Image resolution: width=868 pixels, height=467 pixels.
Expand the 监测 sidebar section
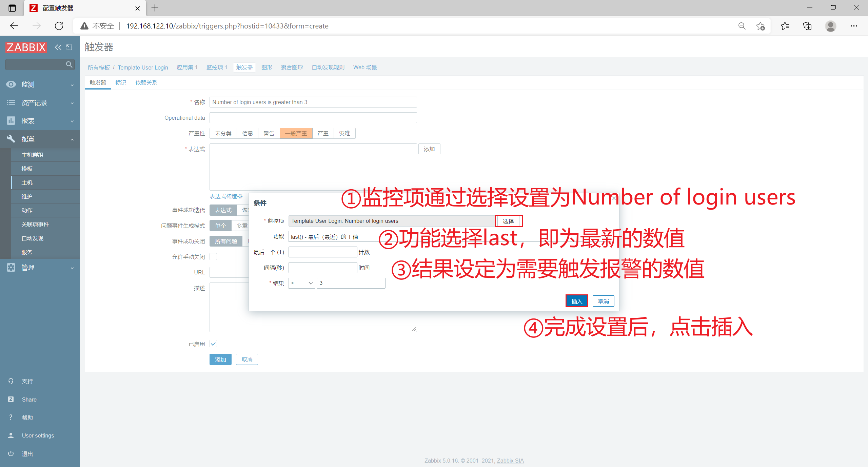point(72,85)
